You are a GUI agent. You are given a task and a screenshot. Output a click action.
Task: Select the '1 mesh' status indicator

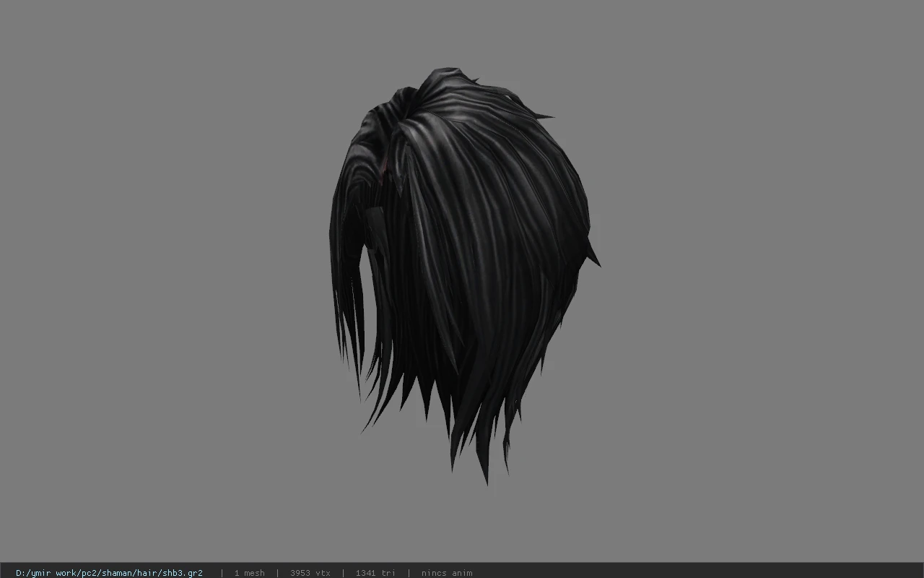[249, 573]
